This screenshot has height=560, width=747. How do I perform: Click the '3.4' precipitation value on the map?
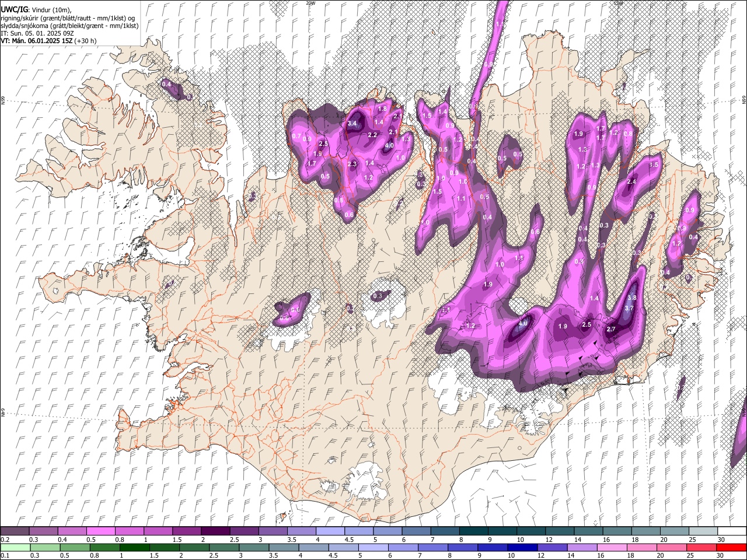tap(352, 124)
